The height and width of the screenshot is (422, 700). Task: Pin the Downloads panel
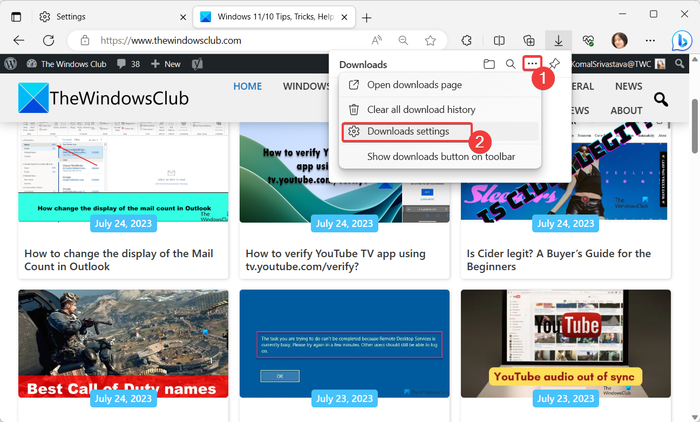(x=554, y=64)
